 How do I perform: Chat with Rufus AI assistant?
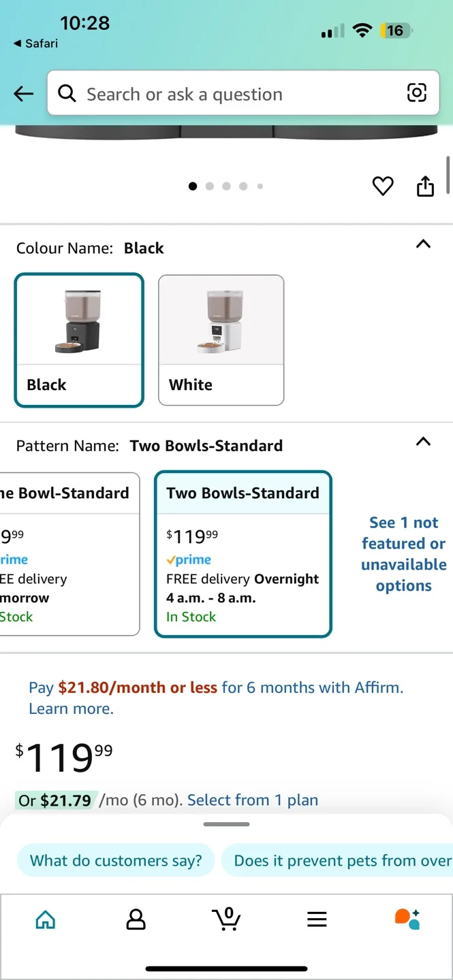coord(407,918)
